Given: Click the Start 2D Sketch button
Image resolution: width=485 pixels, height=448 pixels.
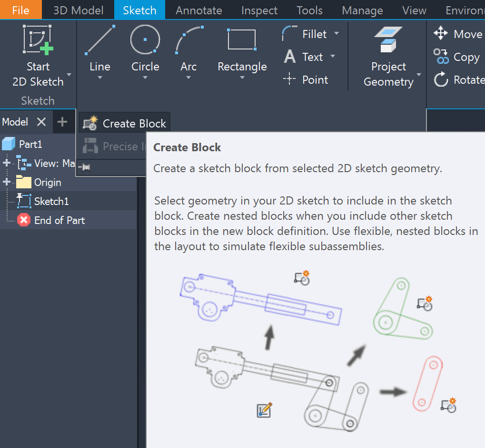Looking at the screenshot, I should click(38, 52).
